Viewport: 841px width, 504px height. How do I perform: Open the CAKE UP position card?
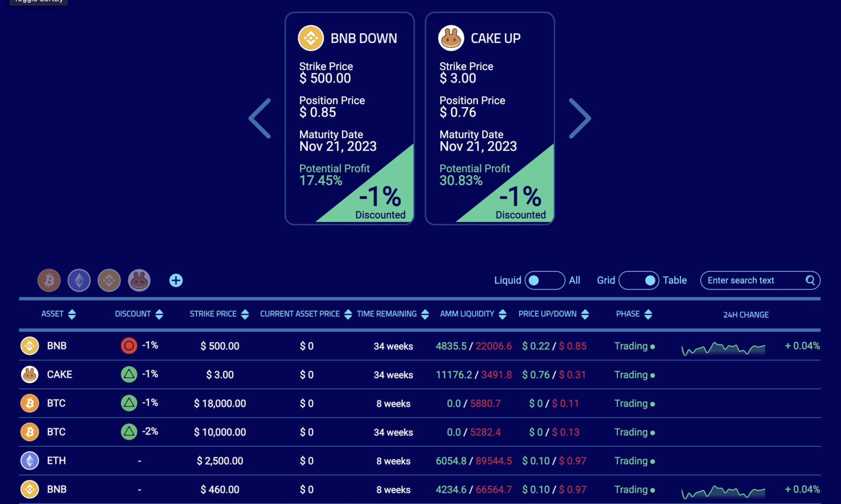(490, 118)
